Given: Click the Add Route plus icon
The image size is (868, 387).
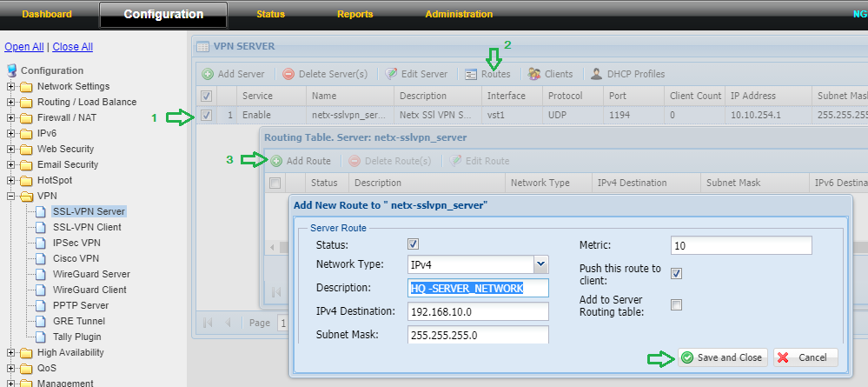Looking at the screenshot, I should [276, 161].
